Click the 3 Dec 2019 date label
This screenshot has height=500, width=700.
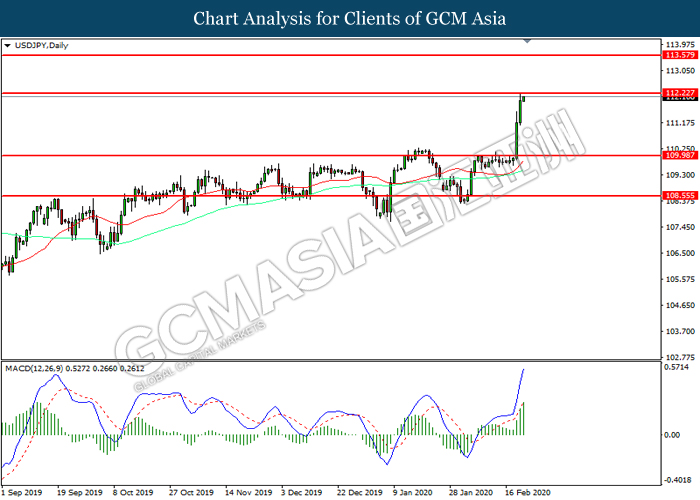301,492
